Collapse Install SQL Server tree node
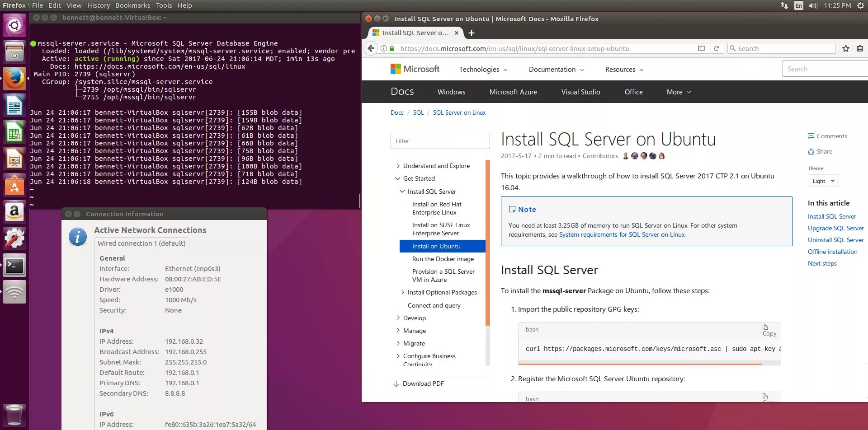Viewport: 868px width, 430px height. 402,192
